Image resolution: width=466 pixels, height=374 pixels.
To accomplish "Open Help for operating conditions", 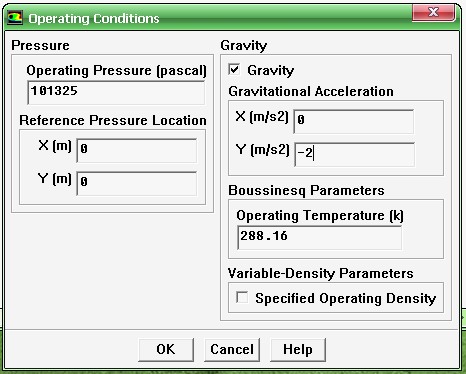I will [x=298, y=350].
